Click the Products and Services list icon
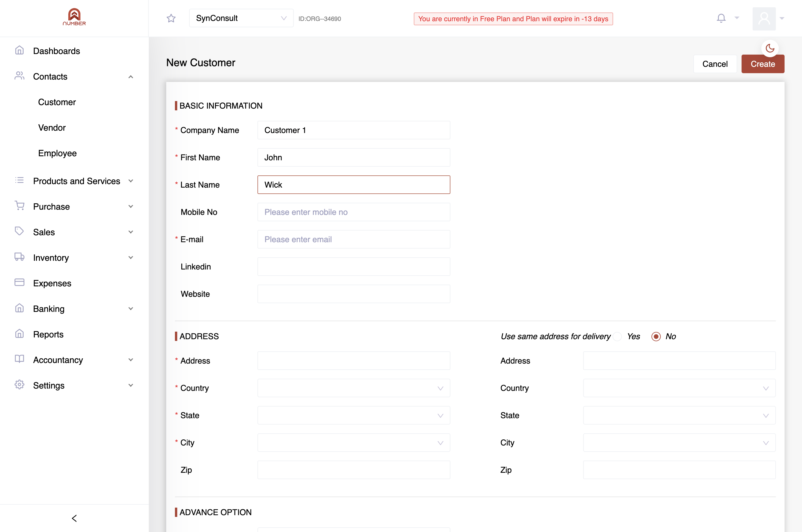 point(19,181)
